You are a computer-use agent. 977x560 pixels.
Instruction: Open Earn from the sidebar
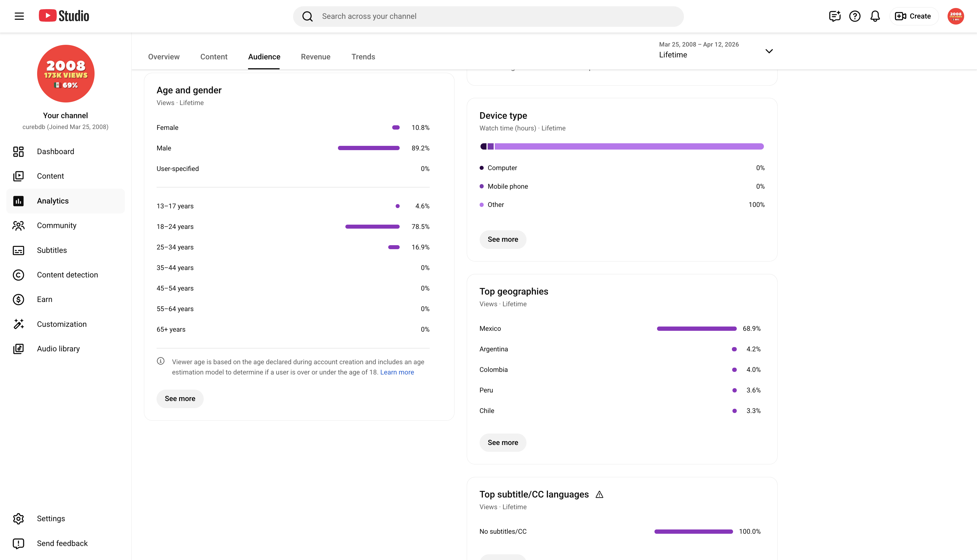[65, 300]
